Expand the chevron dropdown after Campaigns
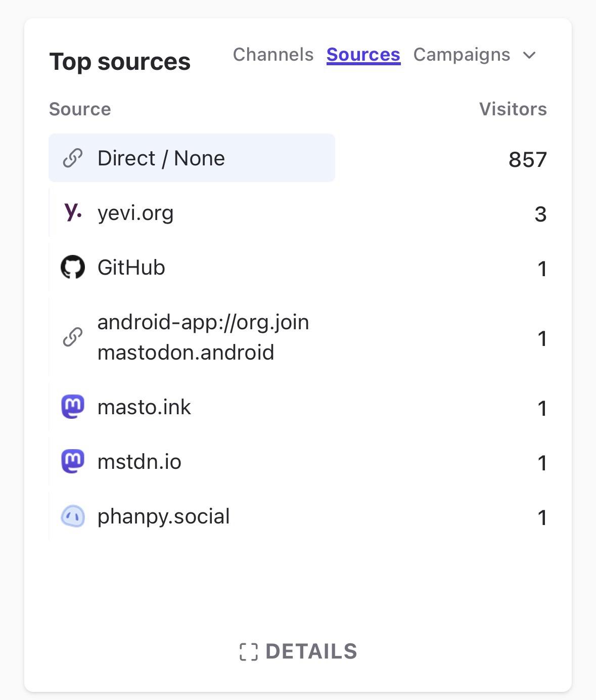 (529, 55)
